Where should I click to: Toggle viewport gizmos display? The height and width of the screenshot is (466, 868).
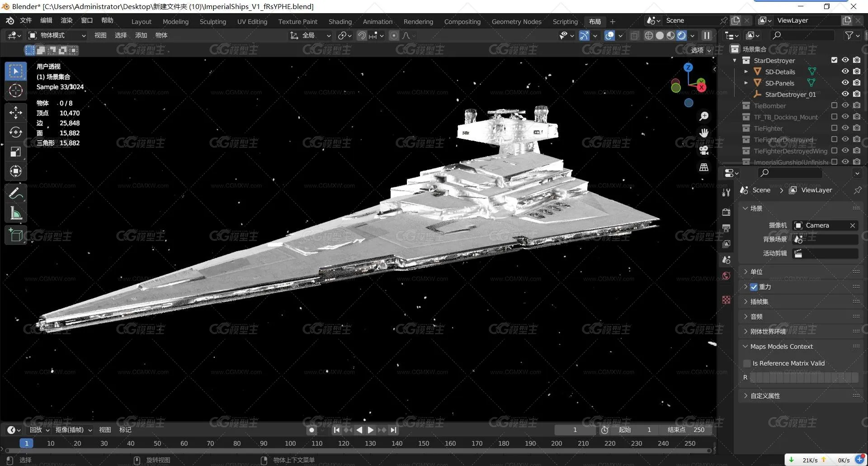(x=584, y=35)
